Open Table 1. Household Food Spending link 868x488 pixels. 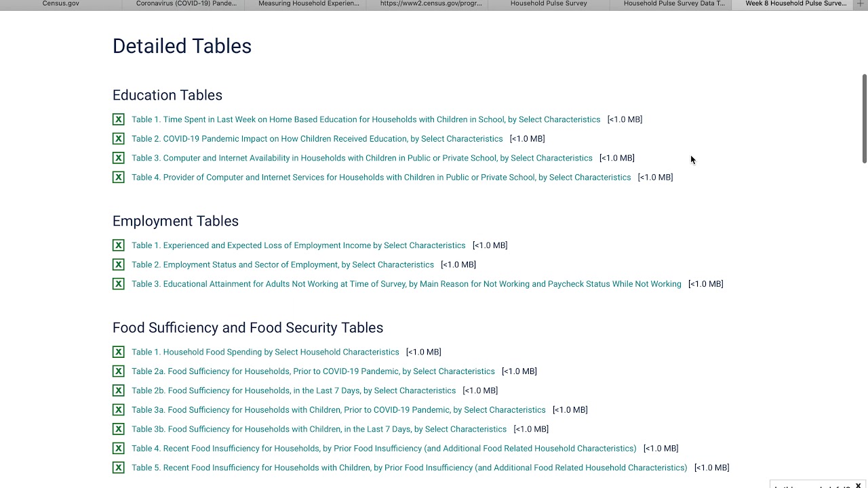coord(265,352)
